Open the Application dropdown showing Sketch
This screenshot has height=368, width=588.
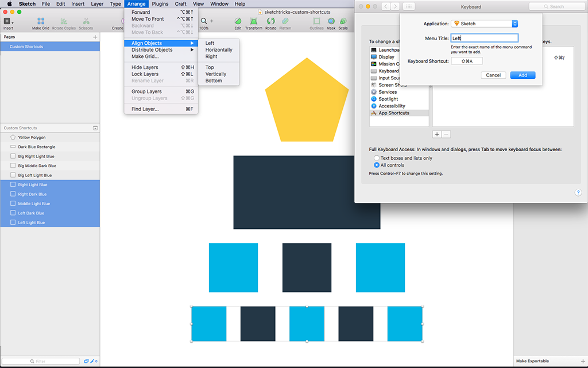click(x=485, y=24)
